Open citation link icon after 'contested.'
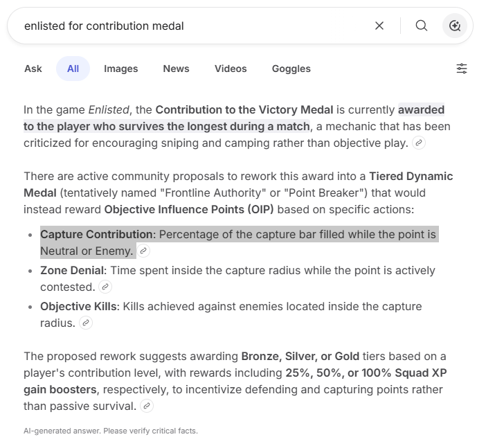477x448 pixels. (x=105, y=287)
